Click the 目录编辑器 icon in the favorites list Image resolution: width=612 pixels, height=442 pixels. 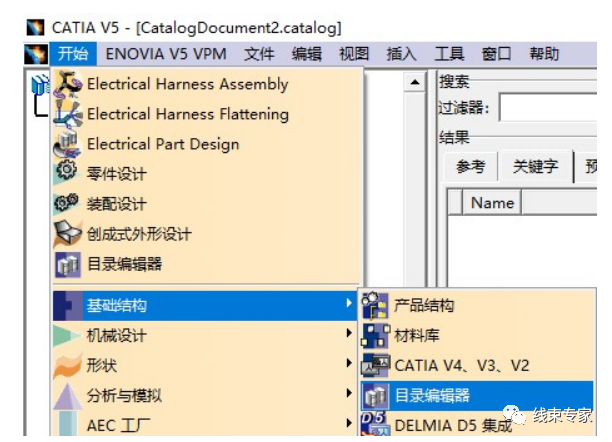[x=68, y=264]
